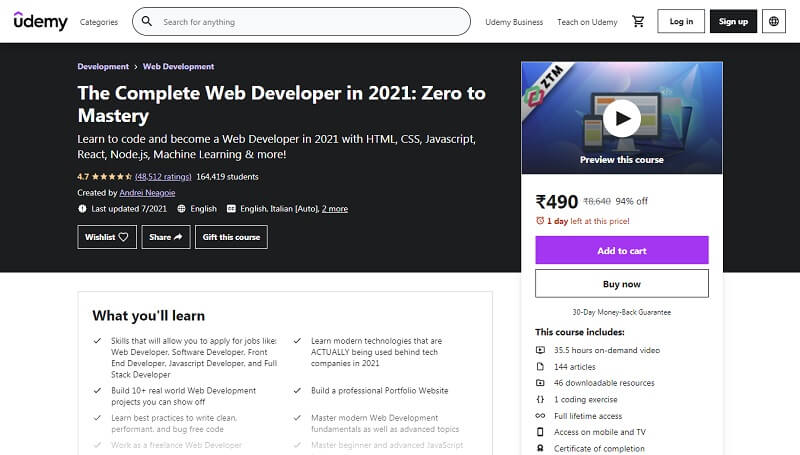Click checkmark beside 'Master modern Web Development'
800x455 pixels.
pyautogui.click(x=297, y=418)
